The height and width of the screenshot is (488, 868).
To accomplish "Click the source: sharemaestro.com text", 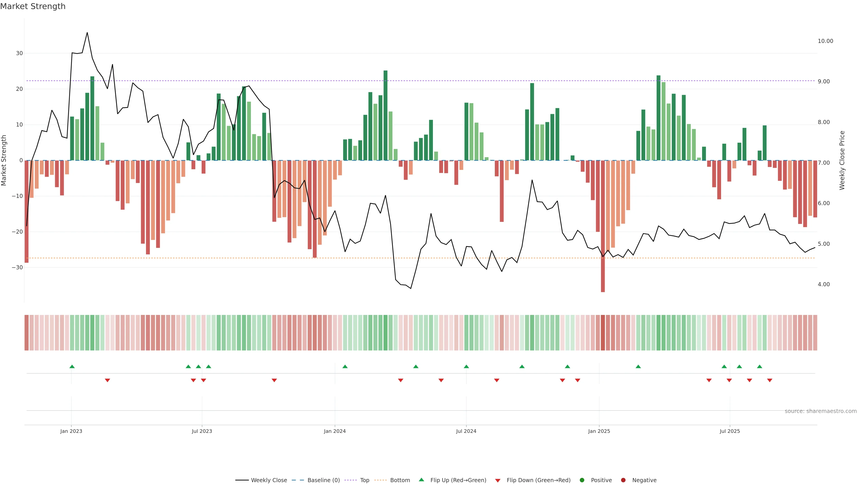I will click(x=821, y=411).
